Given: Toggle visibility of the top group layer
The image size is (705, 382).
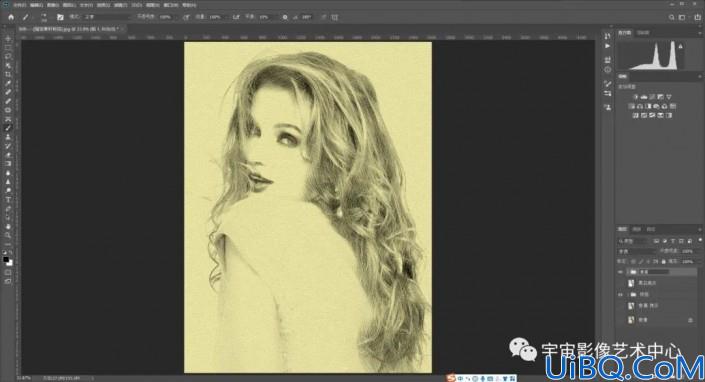Looking at the screenshot, I should pyautogui.click(x=620, y=272).
